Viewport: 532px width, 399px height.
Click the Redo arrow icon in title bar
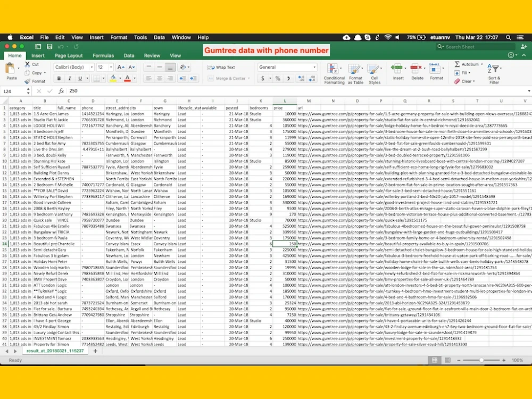76,46
